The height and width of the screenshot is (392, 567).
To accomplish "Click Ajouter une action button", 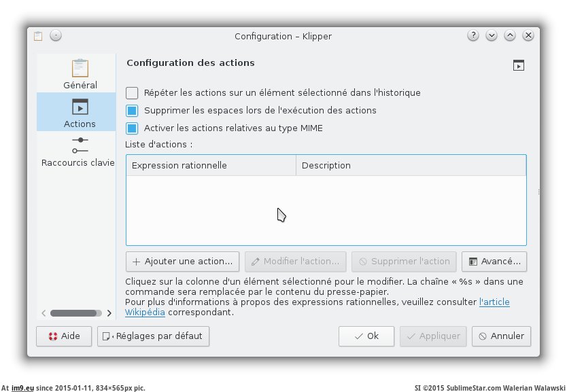I will [183, 262].
